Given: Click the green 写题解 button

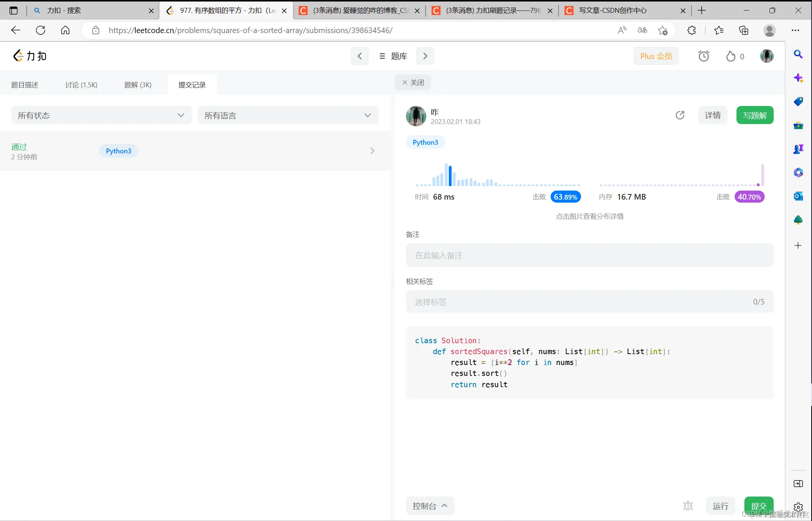Looking at the screenshot, I should pyautogui.click(x=755, y=115).
